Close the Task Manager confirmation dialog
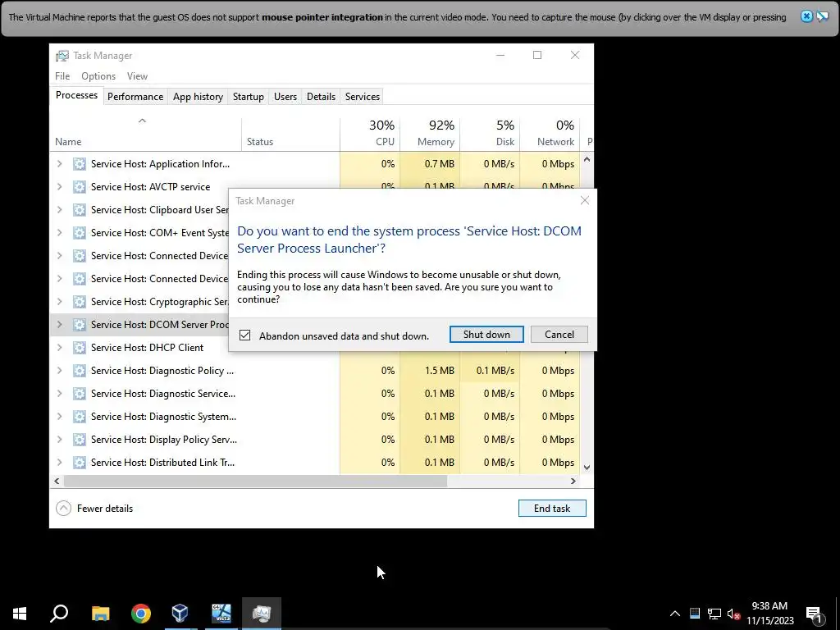This screenshot has height=630, width=840. pos(584,200)
